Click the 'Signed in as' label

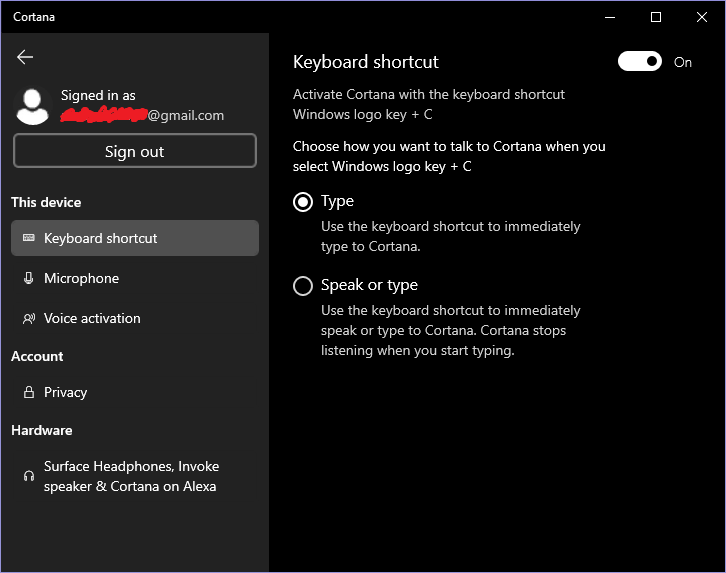tap(98, 95)
